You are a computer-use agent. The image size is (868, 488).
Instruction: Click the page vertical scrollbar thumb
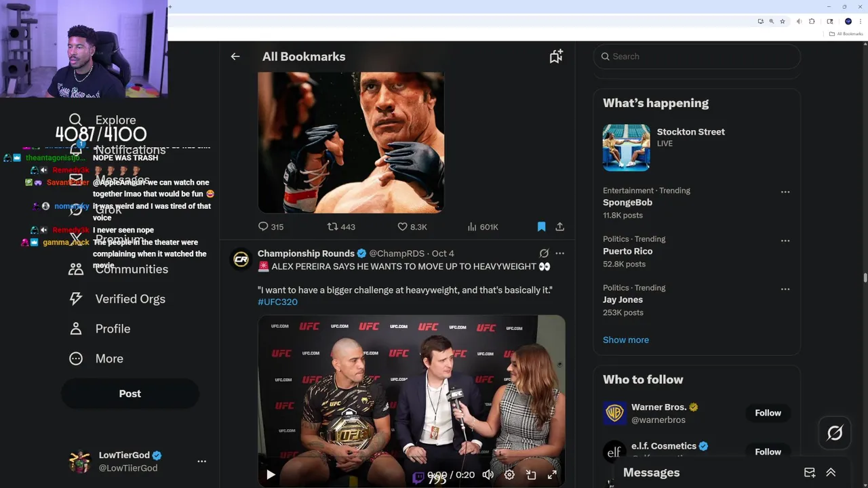tap(865, 278)
